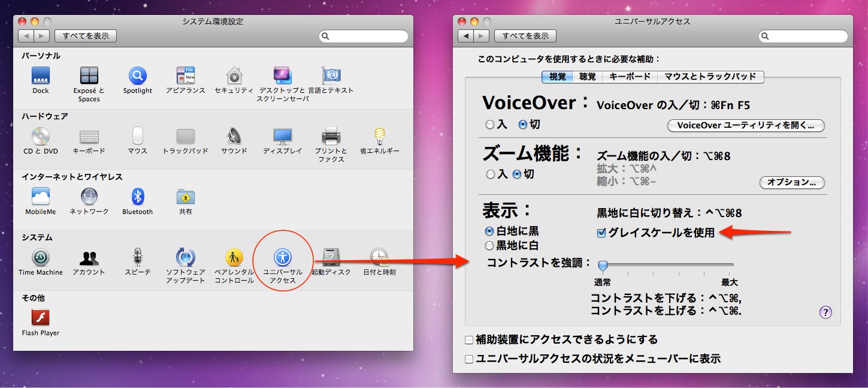Go back in ユニバーサルアクセス window
This screenshot has width=868, height=388.
point(466,36)
